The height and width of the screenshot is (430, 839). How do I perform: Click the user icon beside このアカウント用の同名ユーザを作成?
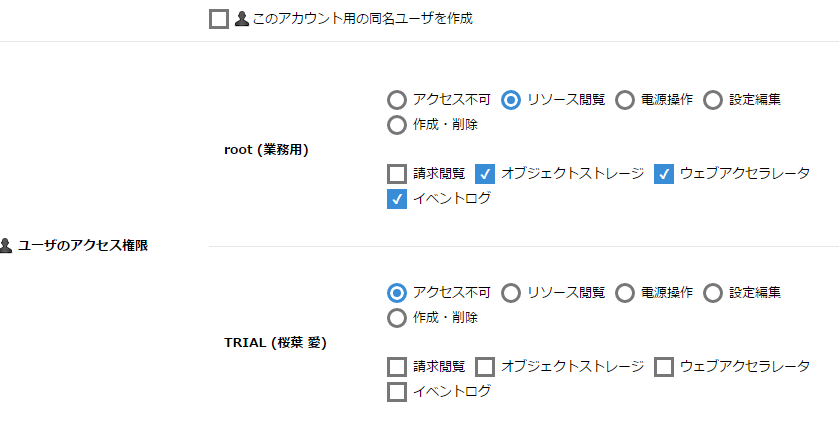coord(242,20)
